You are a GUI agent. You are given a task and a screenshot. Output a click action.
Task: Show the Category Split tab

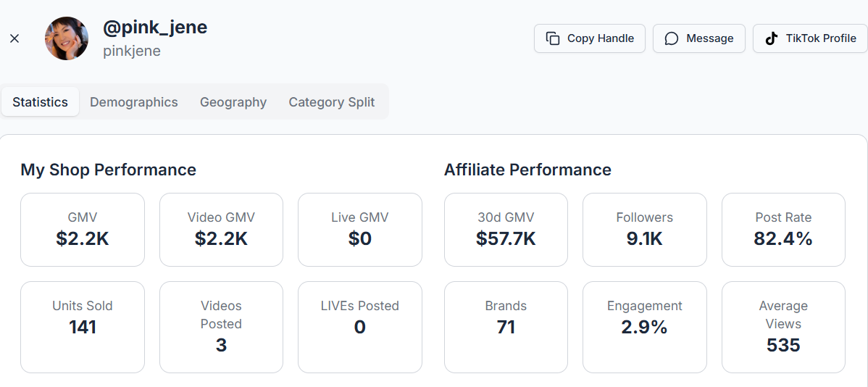tap(332, 102)
